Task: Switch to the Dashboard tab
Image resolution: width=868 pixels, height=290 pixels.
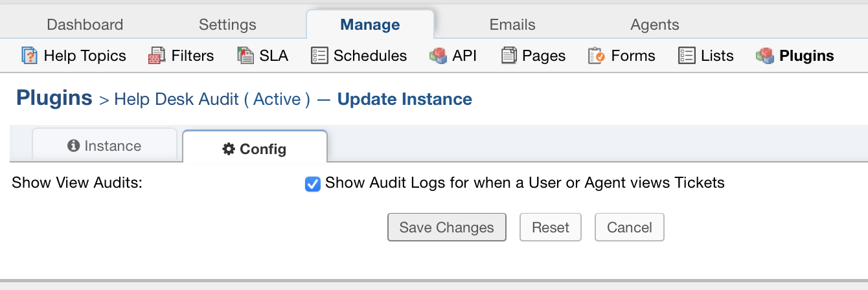Action: pos(85,25)
